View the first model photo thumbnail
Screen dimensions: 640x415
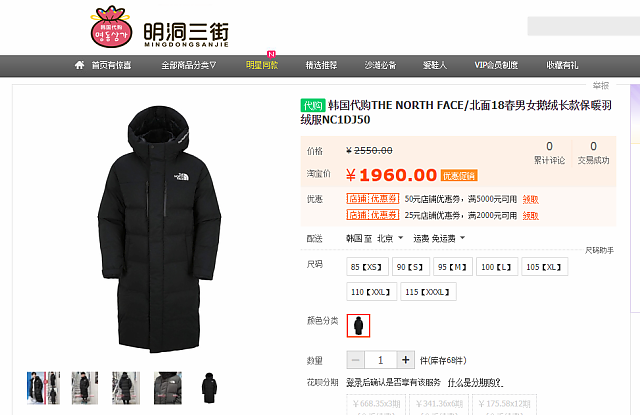pyautogui.click(x=43, y=388)
